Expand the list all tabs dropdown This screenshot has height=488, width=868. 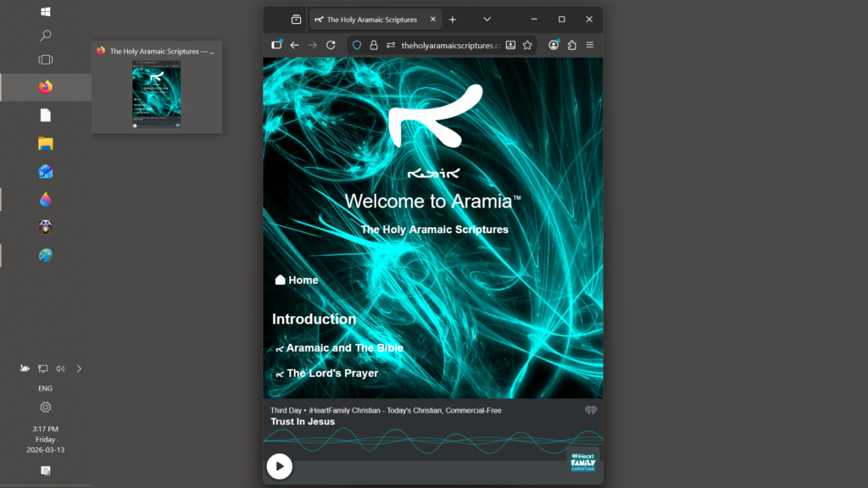tap(487, 19)
